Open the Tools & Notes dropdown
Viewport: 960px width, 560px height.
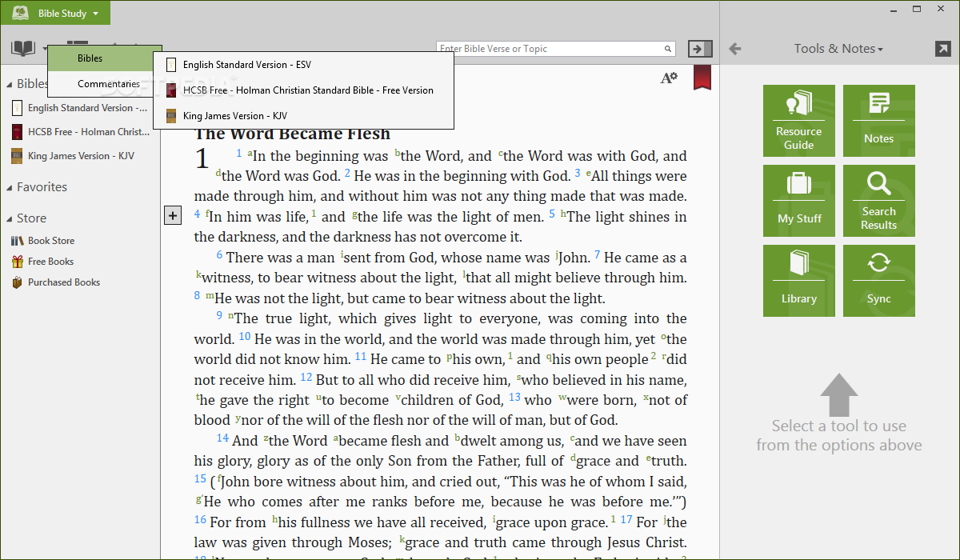coord(838,49)
